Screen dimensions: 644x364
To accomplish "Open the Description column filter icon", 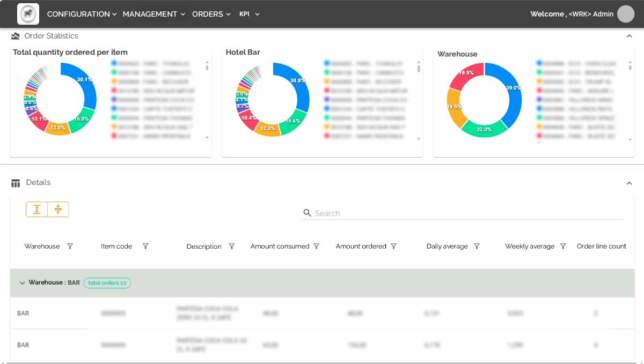I will click(x=232, y=246).
